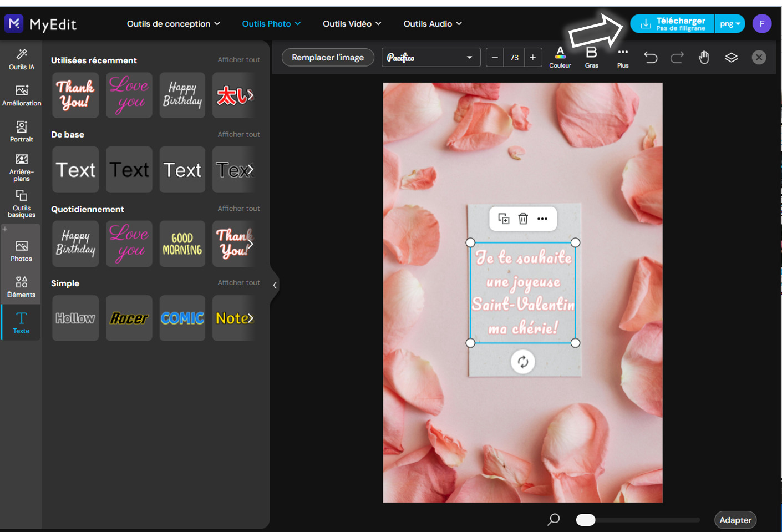Adjust the zoom slider

pos(585,520)
